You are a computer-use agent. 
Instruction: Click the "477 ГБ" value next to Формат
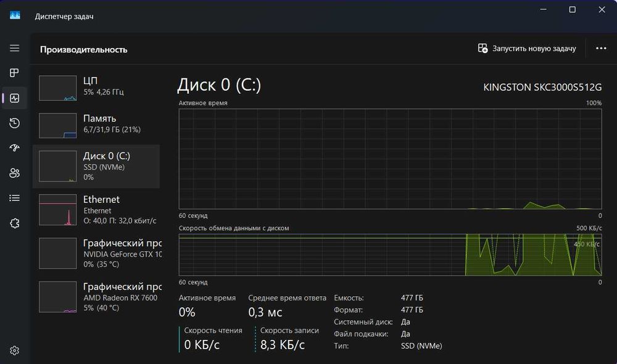[x=412, y=310]
